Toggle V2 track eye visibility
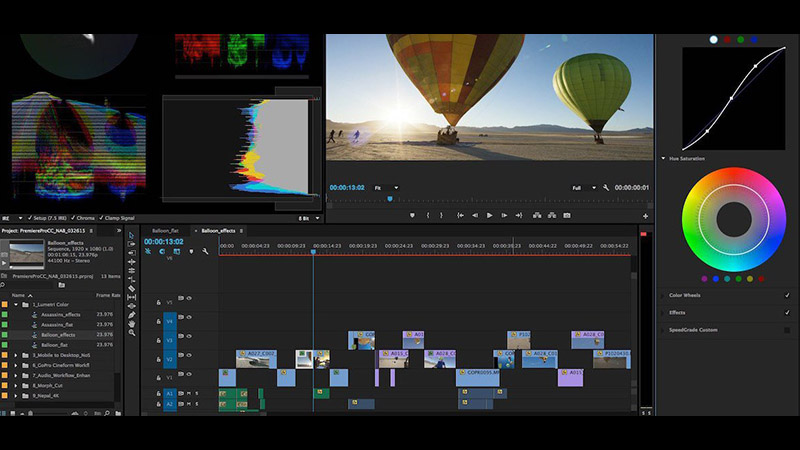Image resolution: width=800 pixels, height=450 pixels. click(189, 357)
